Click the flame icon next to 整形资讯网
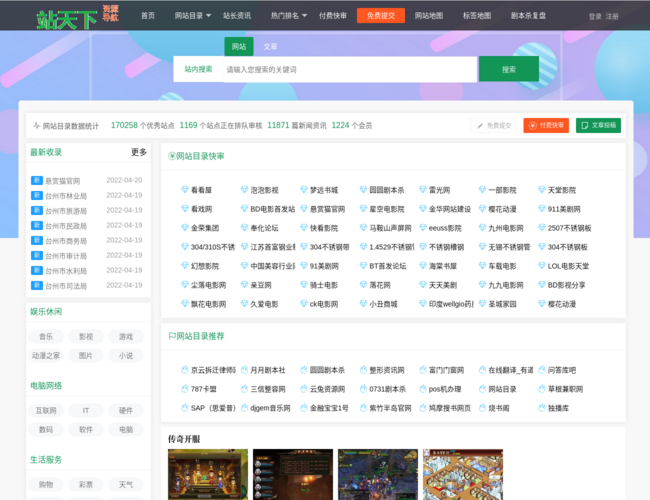 click(363, 369)
